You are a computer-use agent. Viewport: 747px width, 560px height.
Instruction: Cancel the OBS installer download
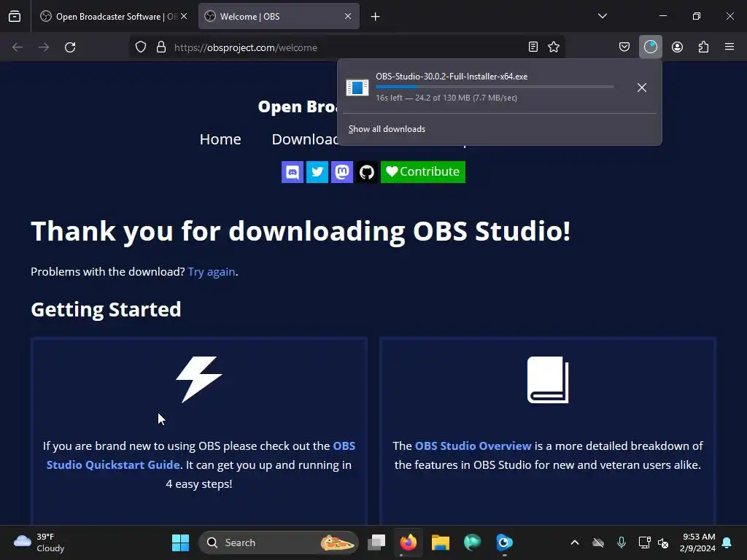tap(642, 87)
